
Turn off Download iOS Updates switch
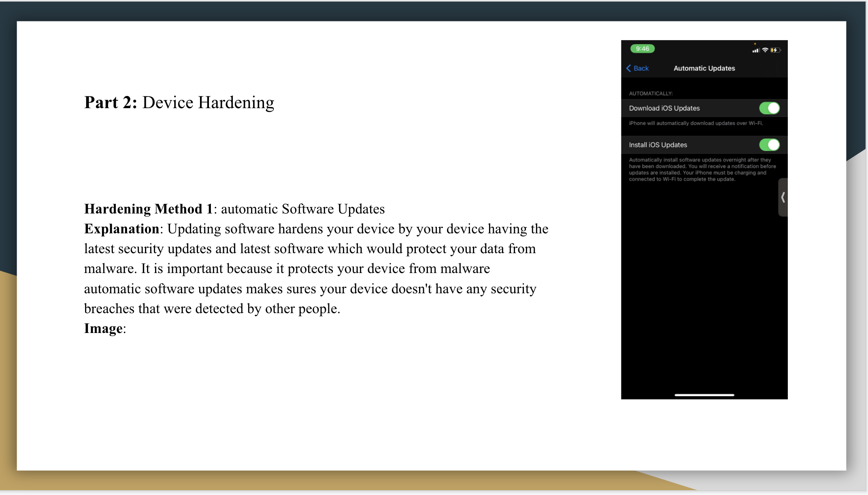point(769,108)
